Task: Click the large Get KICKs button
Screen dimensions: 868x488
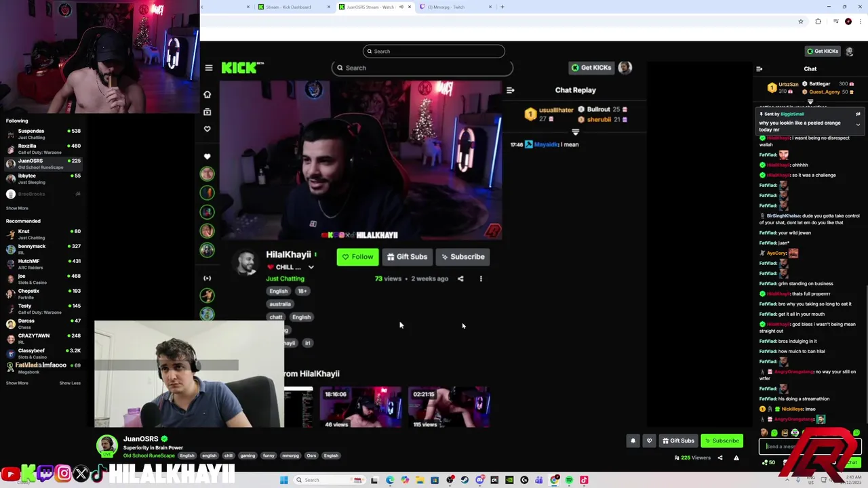Action: tap(591, 67)
